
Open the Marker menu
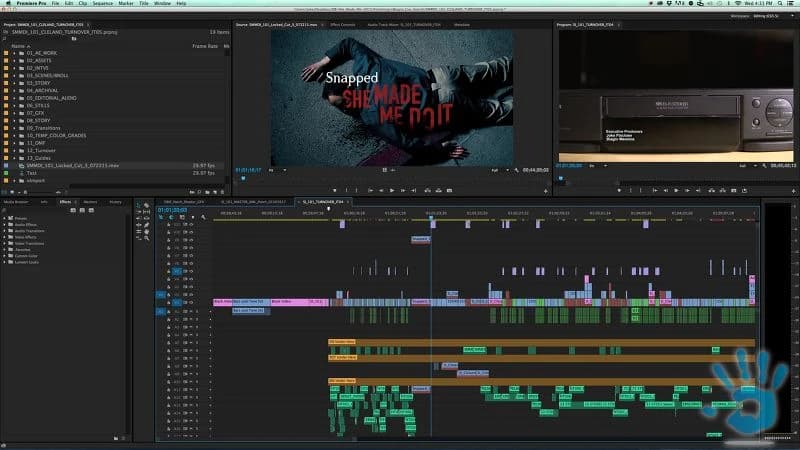tap(126, 4)
